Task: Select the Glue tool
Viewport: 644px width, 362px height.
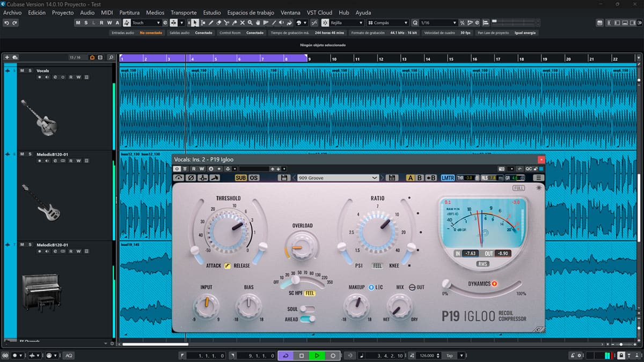Action: coord(235,23)
